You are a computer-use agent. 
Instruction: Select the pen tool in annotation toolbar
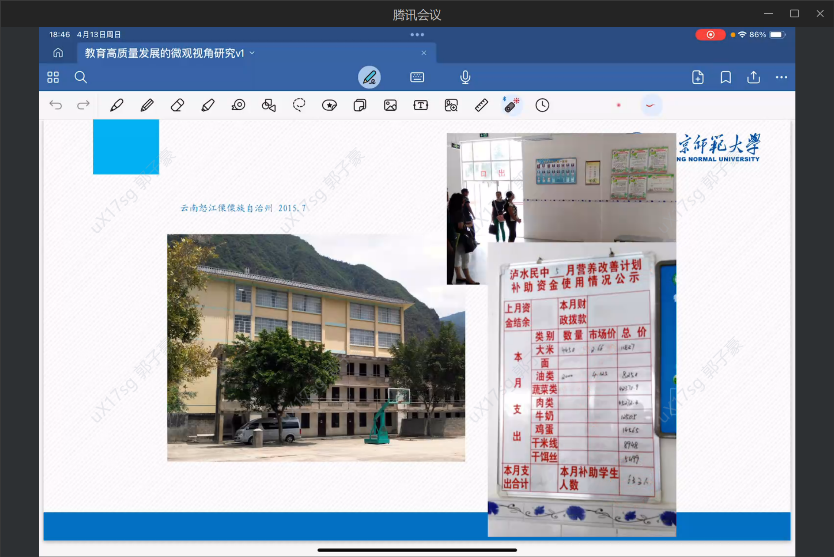[117, 105]
